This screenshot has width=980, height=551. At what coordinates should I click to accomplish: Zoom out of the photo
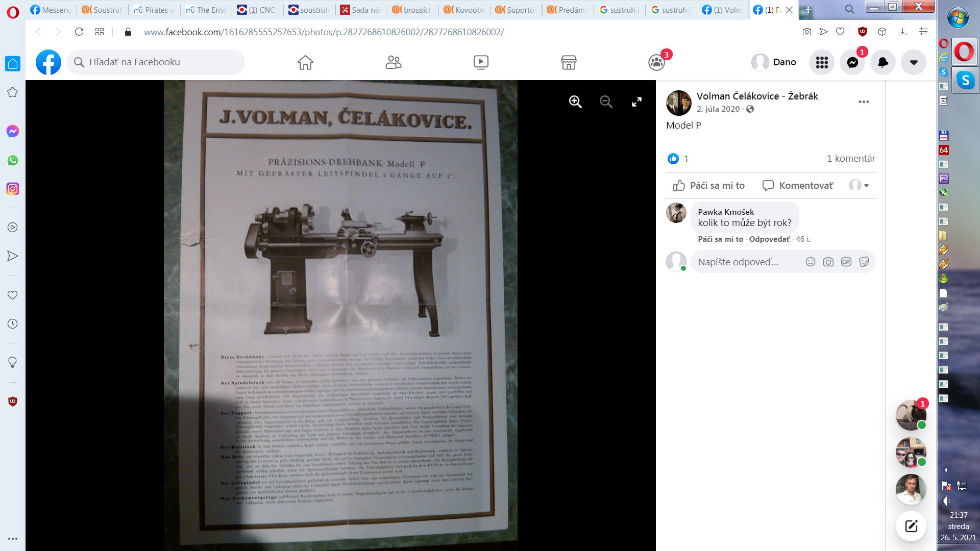tap(606, 102)
